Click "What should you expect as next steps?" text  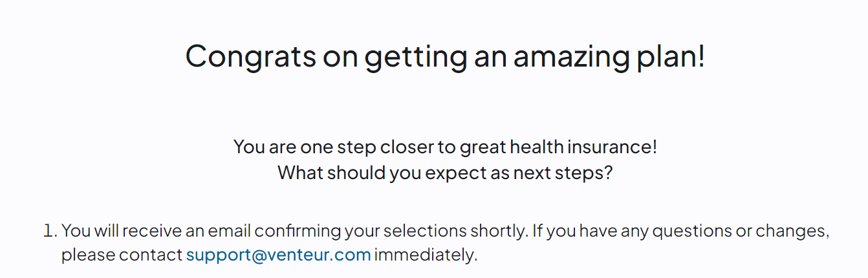click(445, 173)
